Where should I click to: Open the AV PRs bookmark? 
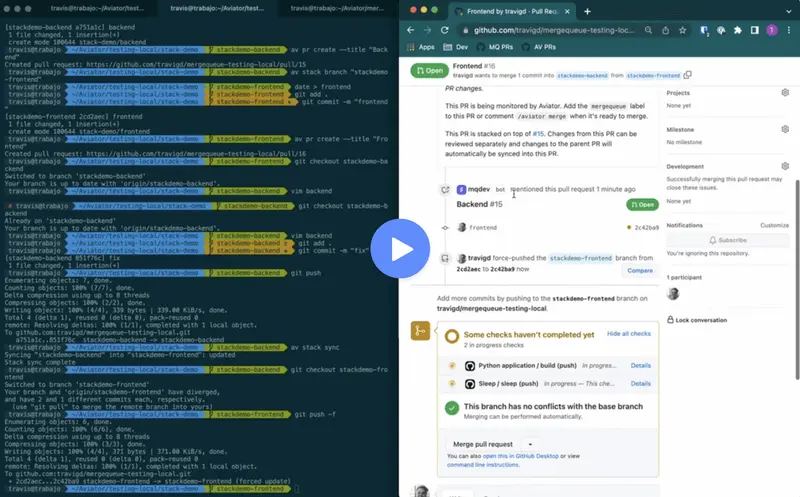[539, 47]
